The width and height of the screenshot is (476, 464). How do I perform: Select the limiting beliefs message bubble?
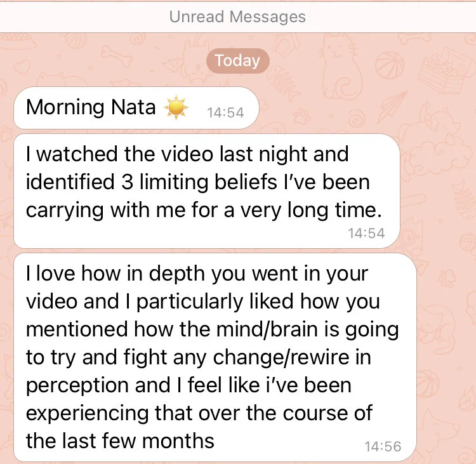[x=206, y=191]
